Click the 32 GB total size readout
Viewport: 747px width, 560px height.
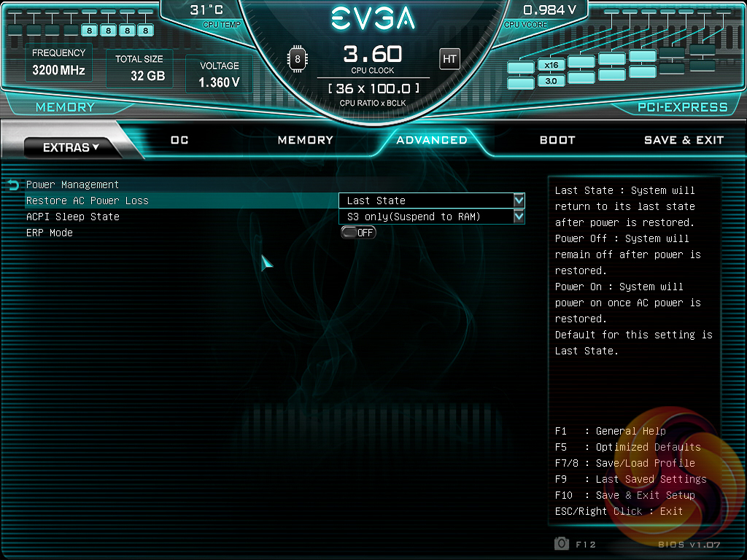(x=147, y=76)
